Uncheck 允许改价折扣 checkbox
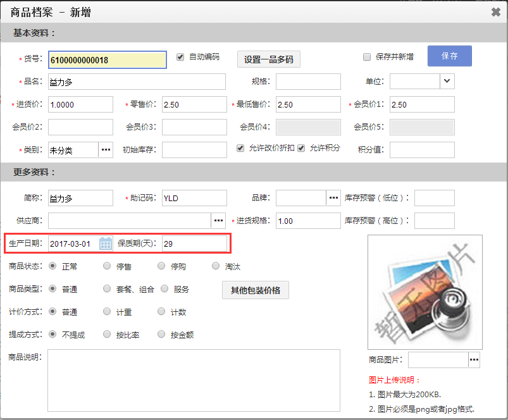 coord(240,148)
